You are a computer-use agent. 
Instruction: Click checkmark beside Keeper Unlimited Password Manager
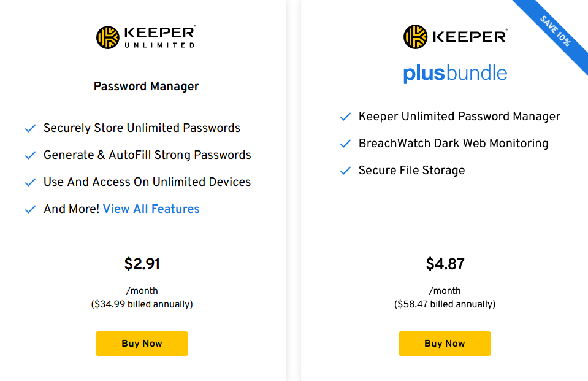(345, 117)
